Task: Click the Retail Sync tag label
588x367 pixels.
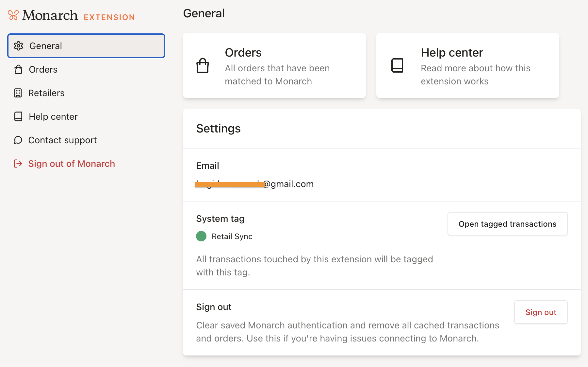Action: point(232,236)
